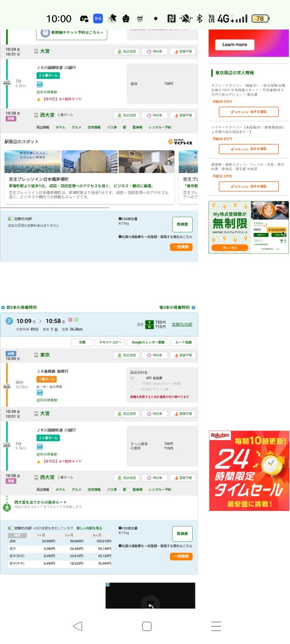This screenshot has width=290, height=644.
Task: Open 駐車場 link under 西大宮 10:58
Action: pyautogui.click(x=137, y=489)
